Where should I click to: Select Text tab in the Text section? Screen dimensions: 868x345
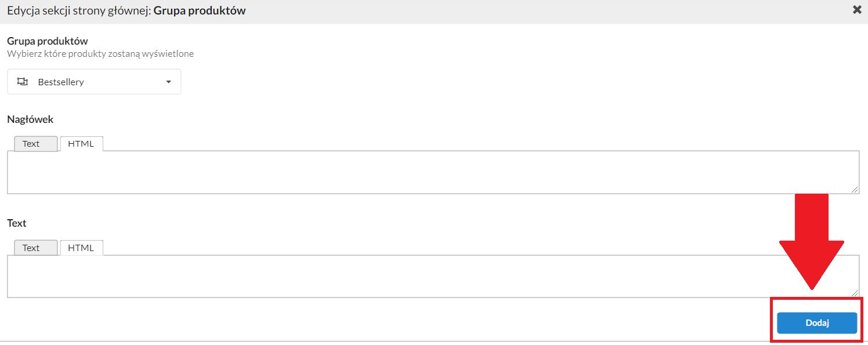36,248
